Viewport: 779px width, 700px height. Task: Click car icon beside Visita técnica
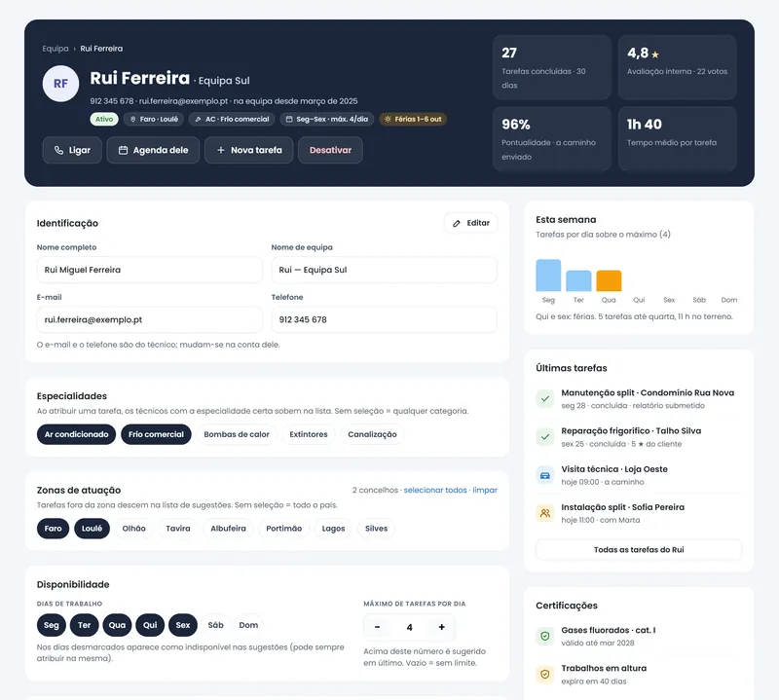pos(545,475)
